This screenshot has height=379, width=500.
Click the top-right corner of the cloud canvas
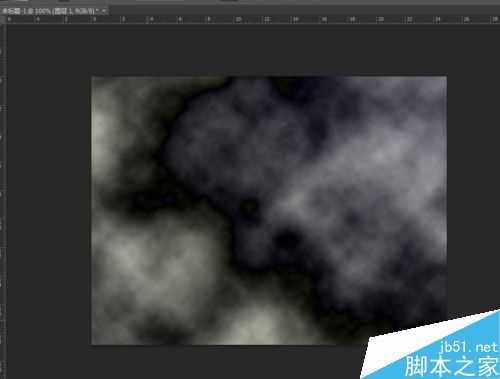[x=446, y=77]
